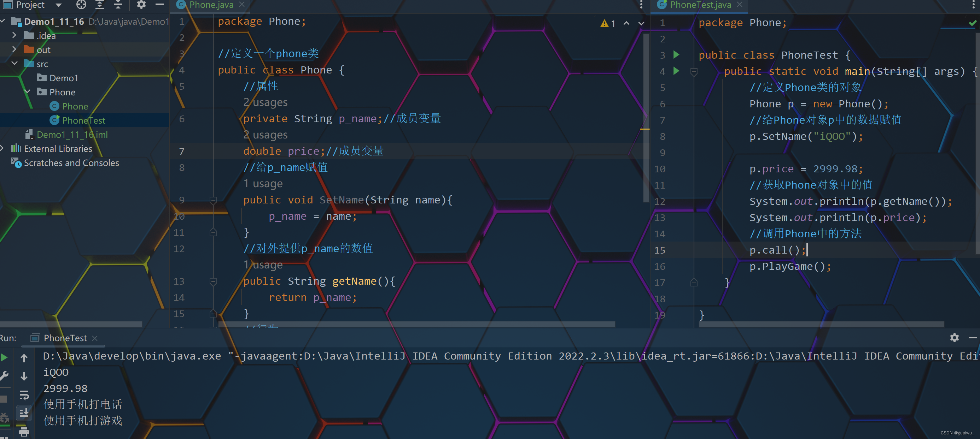Toggle scroll to end in console
Viewport: 980px width, 439px height.
point(24,413)
